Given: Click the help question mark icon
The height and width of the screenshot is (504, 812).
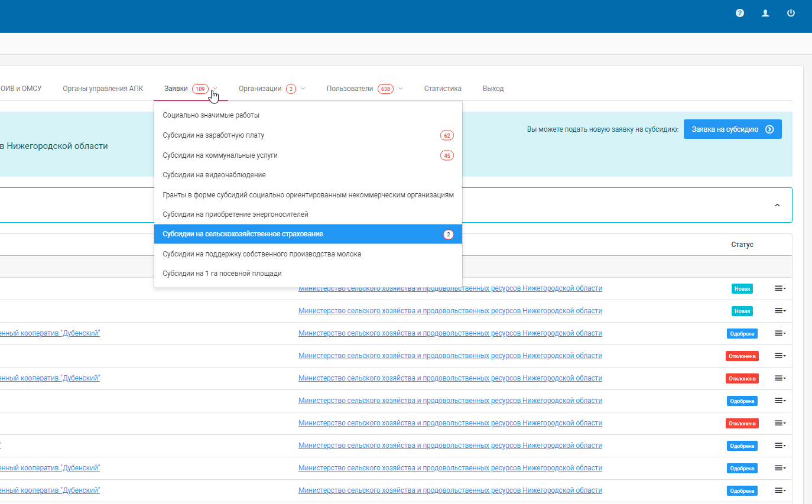Looking at the screenshot, I should [x=739, y=13].
